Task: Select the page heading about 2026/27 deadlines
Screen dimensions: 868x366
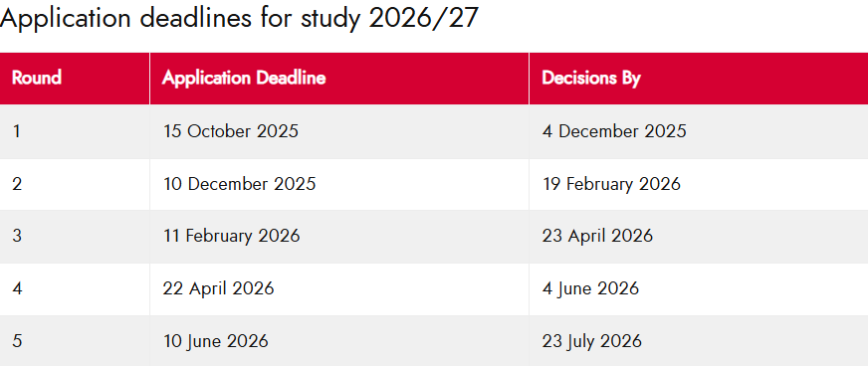Action: [239, 18]
